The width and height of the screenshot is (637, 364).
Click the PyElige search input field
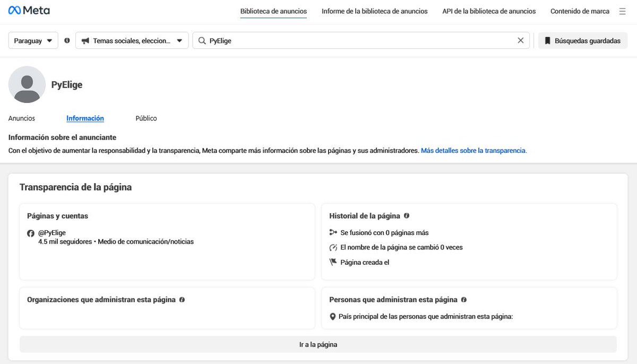pos(361,40)
